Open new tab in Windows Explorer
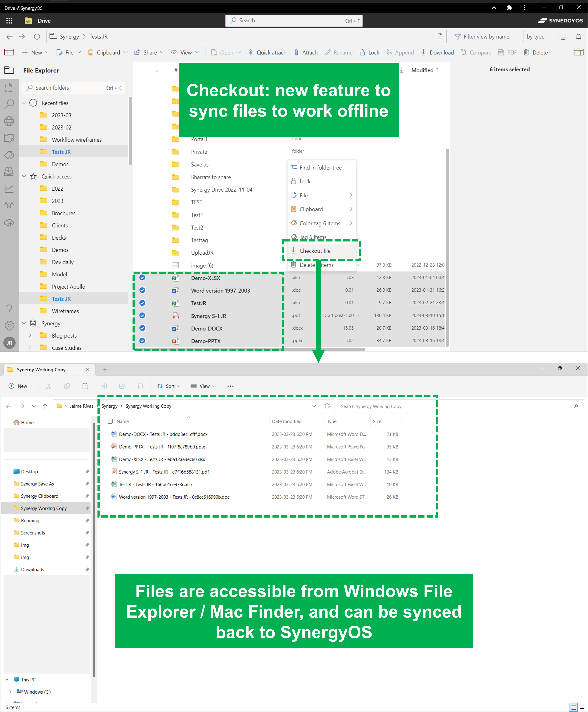588x712 pixels. [x=105, y=370]
